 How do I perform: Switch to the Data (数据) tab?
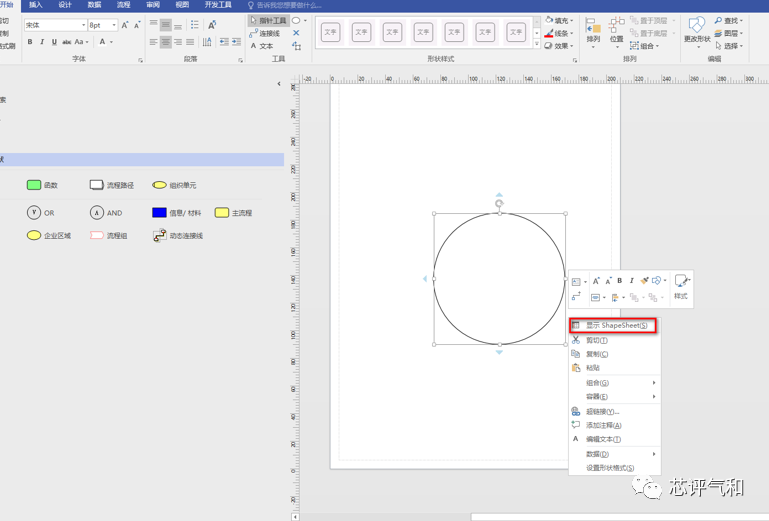coord(94,5)
